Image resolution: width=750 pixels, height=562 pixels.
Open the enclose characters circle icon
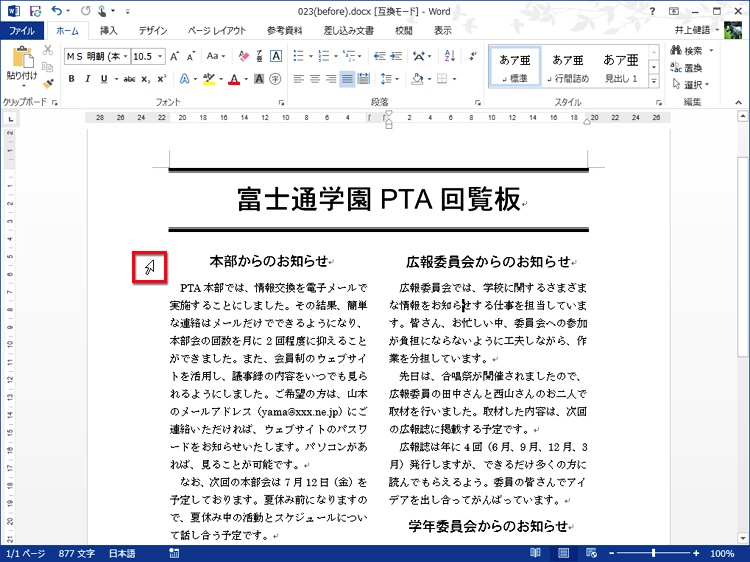[276, 79]
